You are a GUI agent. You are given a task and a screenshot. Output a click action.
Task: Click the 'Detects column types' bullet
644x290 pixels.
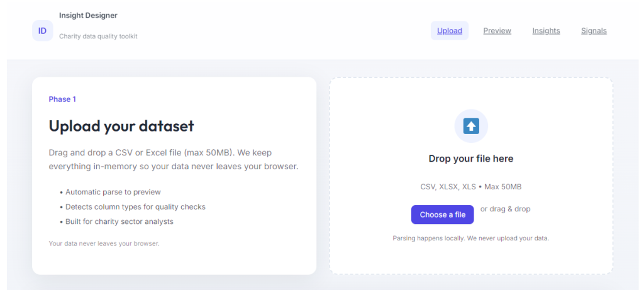(135, 206)
